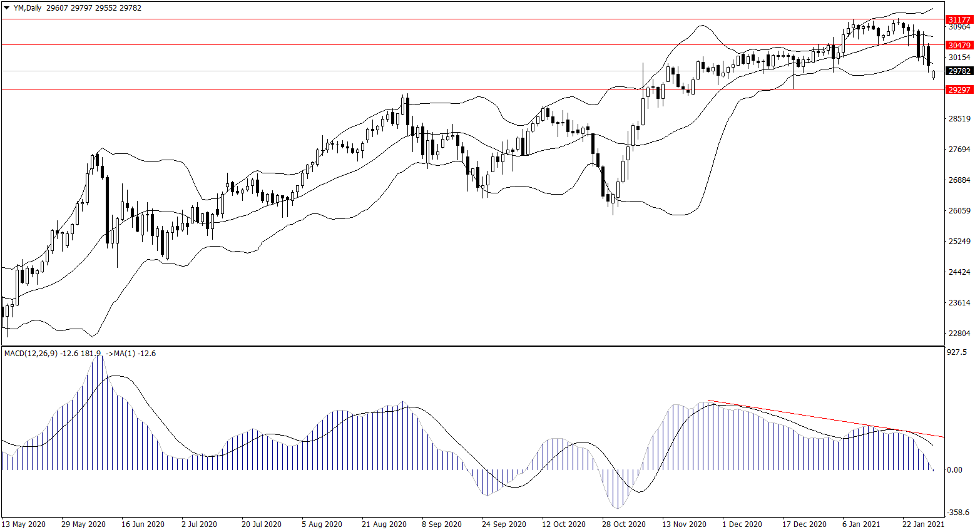Click the 24424 value on price axis
The height and width of the screenshot is (532, 980).
tap(959, 272)
